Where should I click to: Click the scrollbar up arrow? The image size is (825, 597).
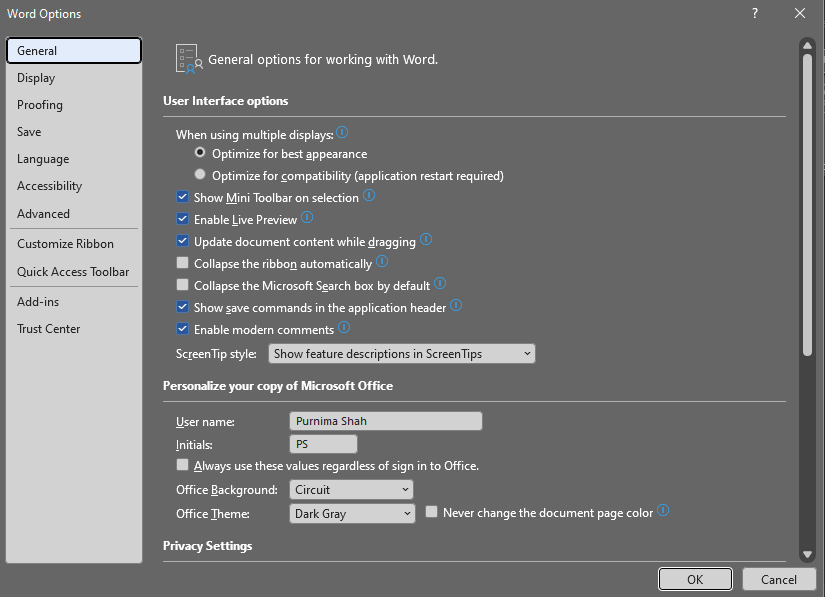point(807,46)
